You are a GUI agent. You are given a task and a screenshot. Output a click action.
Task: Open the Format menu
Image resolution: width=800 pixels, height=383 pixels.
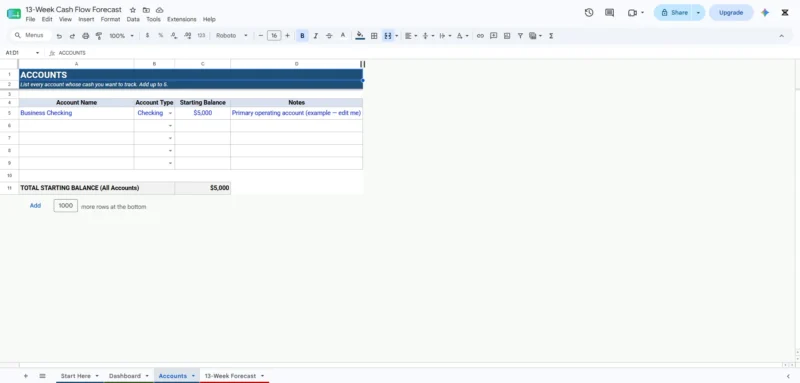[110, 19]
